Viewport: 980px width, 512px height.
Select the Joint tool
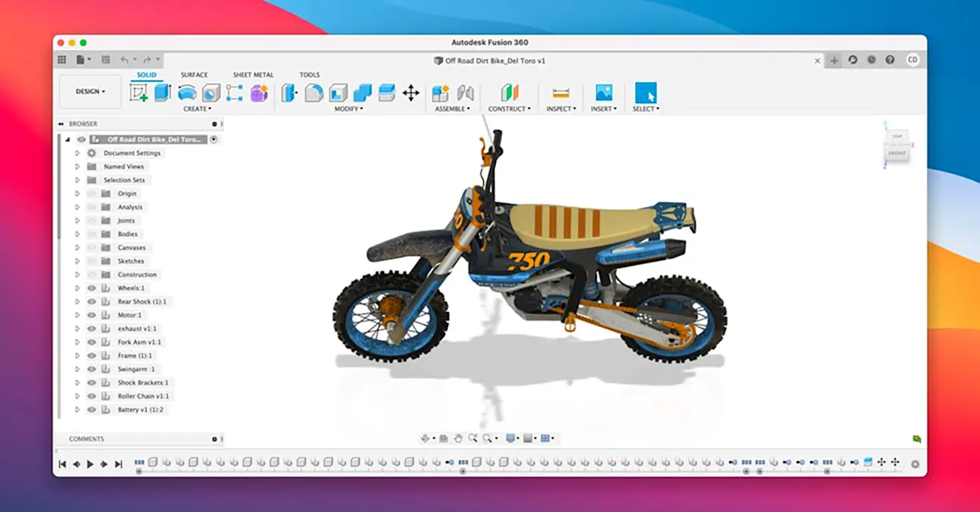pos(465,93)
